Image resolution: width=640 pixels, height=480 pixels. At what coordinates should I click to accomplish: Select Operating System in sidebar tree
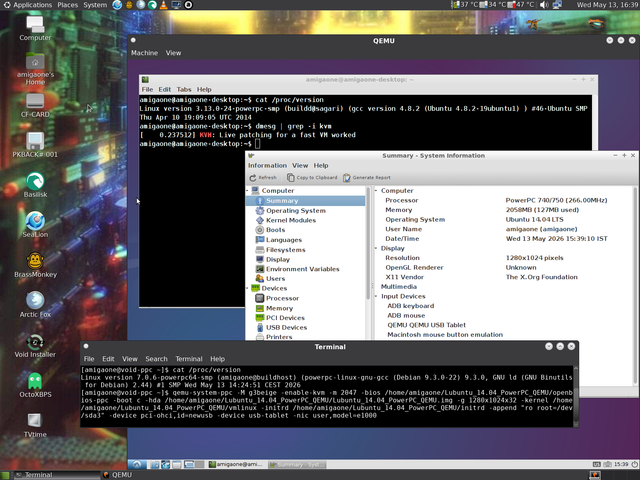(296, 211)
